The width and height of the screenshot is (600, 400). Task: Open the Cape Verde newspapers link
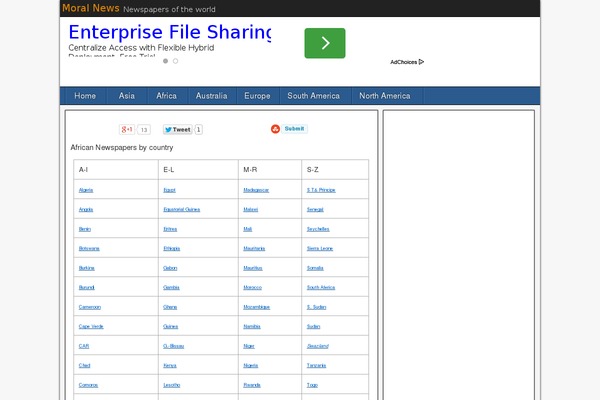point(91,327)
